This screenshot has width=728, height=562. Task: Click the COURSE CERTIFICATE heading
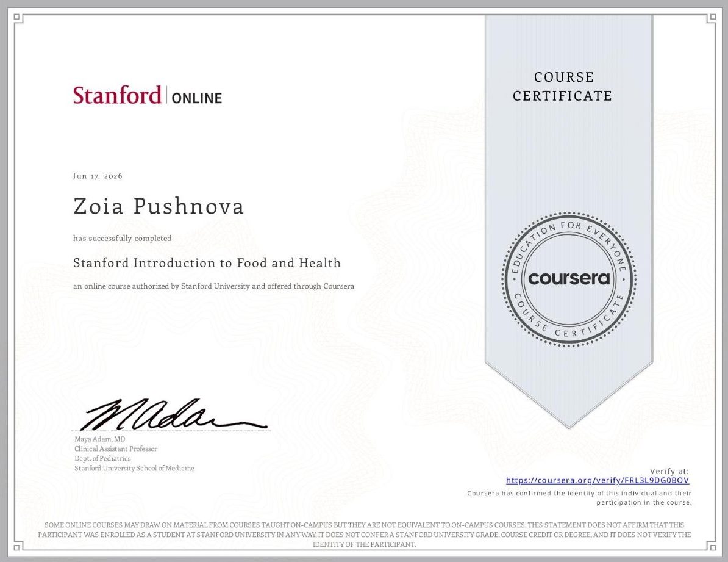pyautogui.click(x=562, y=87)
